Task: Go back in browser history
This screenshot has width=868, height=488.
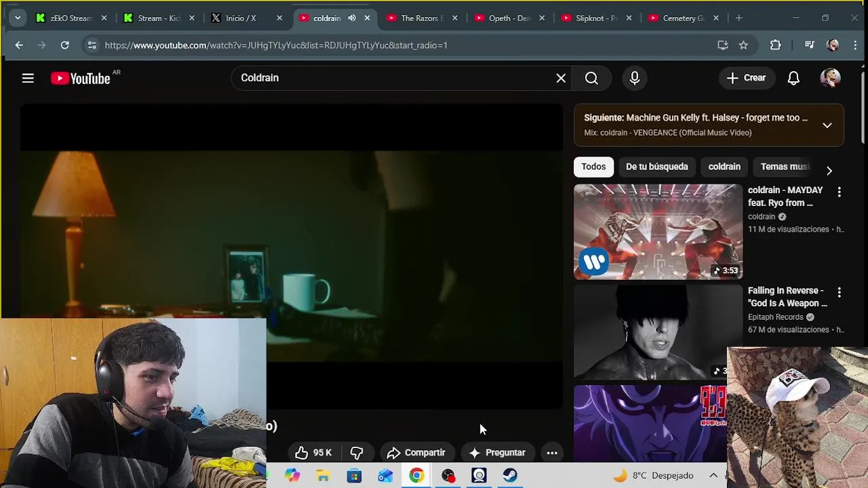Action: point(19,45)
